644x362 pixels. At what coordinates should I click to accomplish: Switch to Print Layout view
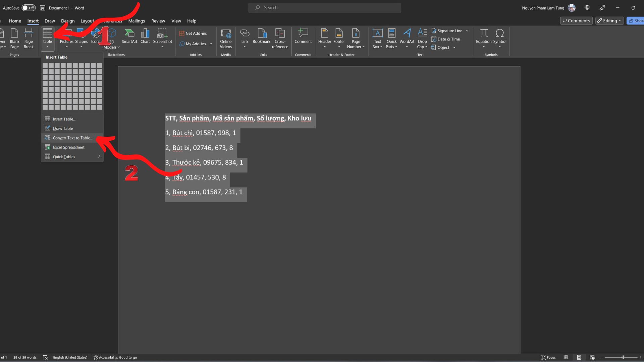(579, 357)
